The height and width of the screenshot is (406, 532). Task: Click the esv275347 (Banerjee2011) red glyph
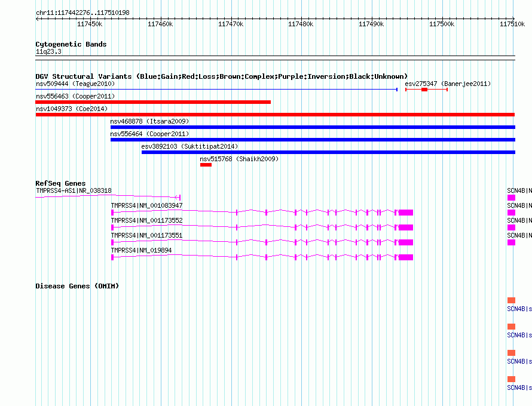(426, 90)
